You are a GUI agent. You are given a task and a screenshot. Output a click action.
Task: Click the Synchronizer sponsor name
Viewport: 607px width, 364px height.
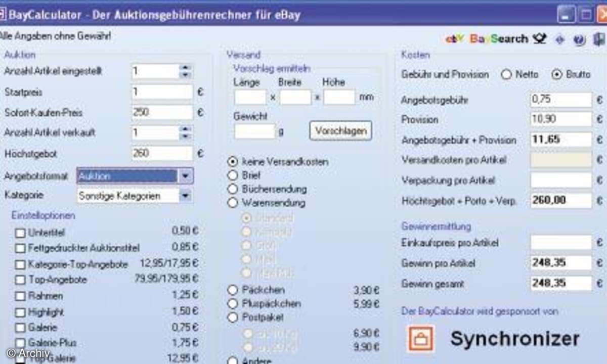click(x=515, y=339)
